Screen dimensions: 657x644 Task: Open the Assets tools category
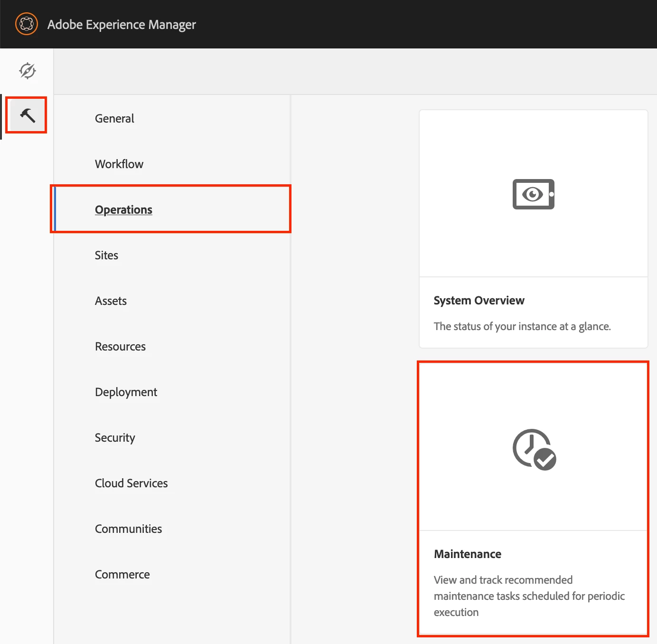[x=111, y=301]
